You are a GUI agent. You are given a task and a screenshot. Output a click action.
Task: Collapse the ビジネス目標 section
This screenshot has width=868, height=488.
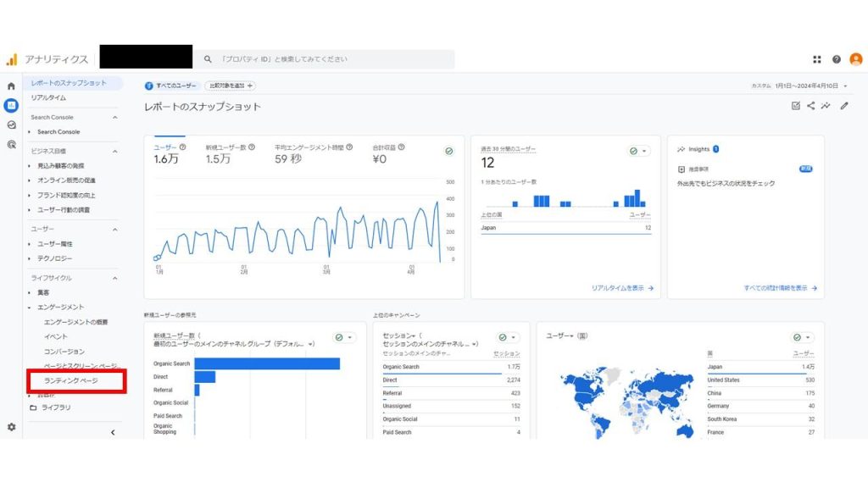115,151
